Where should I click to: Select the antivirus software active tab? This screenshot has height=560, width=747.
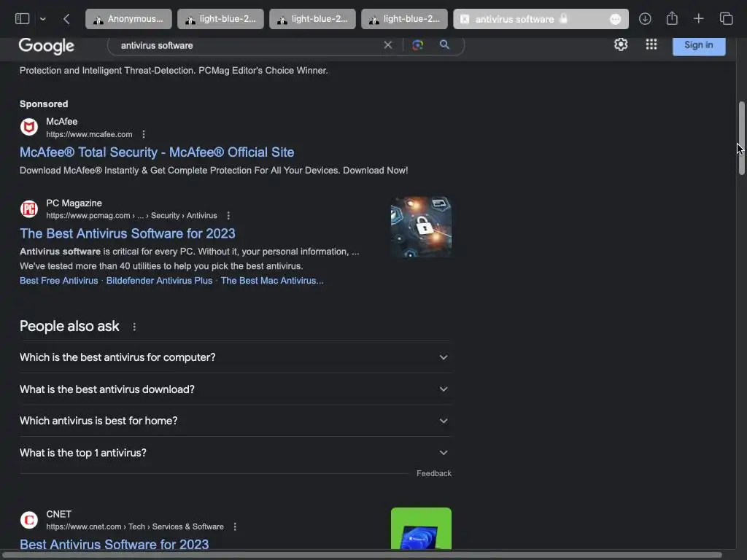tap(541, 19)
